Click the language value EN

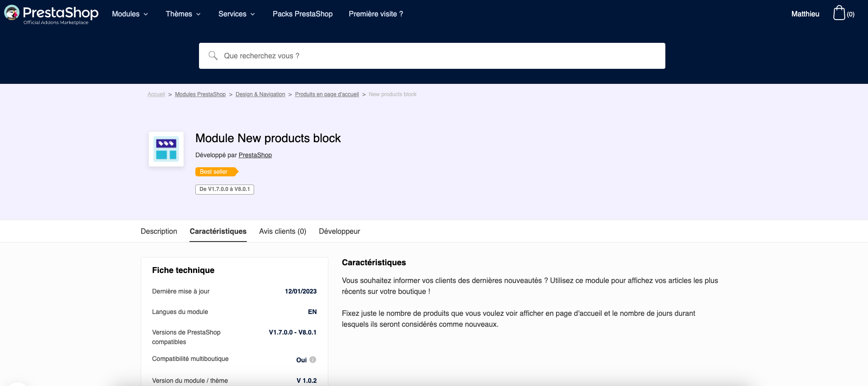(312, 312)
